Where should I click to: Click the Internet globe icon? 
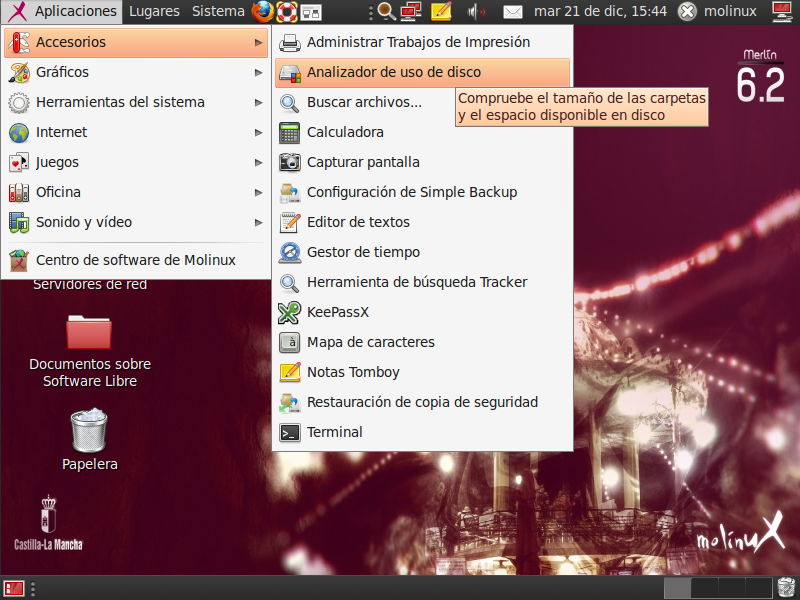[19, 133]
